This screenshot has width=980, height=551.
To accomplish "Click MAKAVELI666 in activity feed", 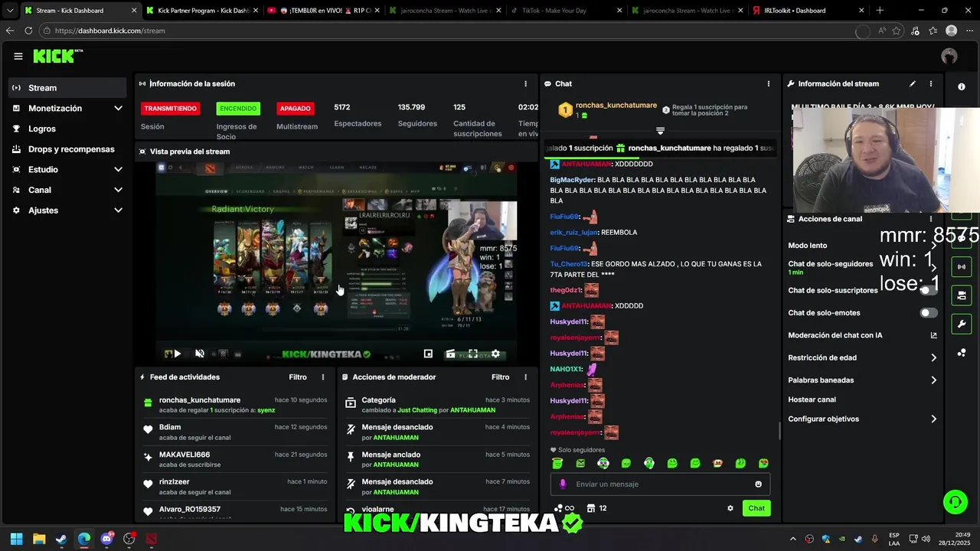I will [185, 455].
